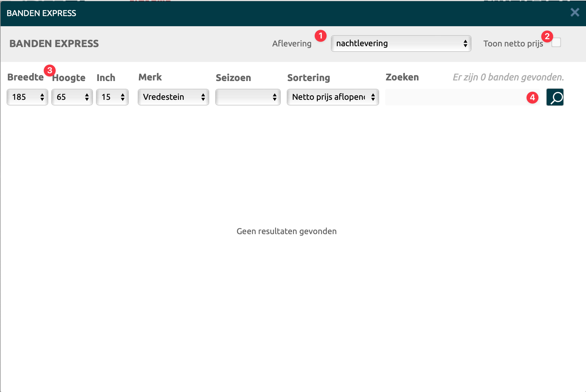Image resolution: width=586 pixels, height=392 pixels.
Task: Click red marker badge number 4
Action: tap(532, 97)
